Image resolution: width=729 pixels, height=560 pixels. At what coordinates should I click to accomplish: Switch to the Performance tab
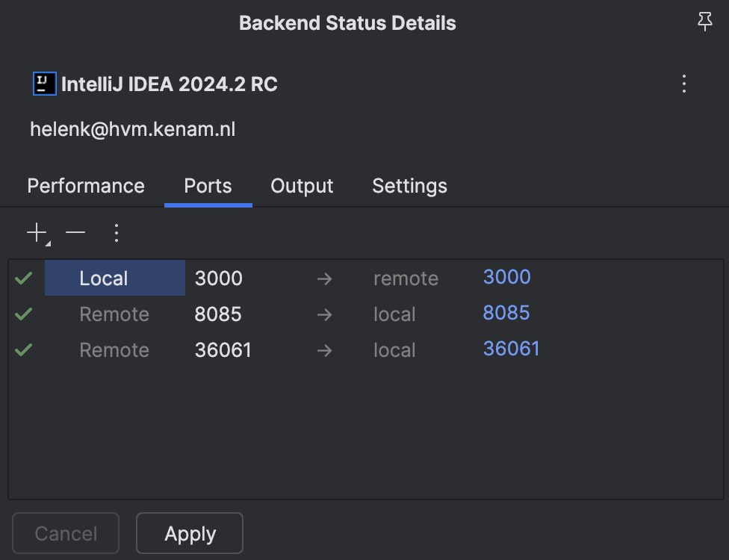[86, 186]
